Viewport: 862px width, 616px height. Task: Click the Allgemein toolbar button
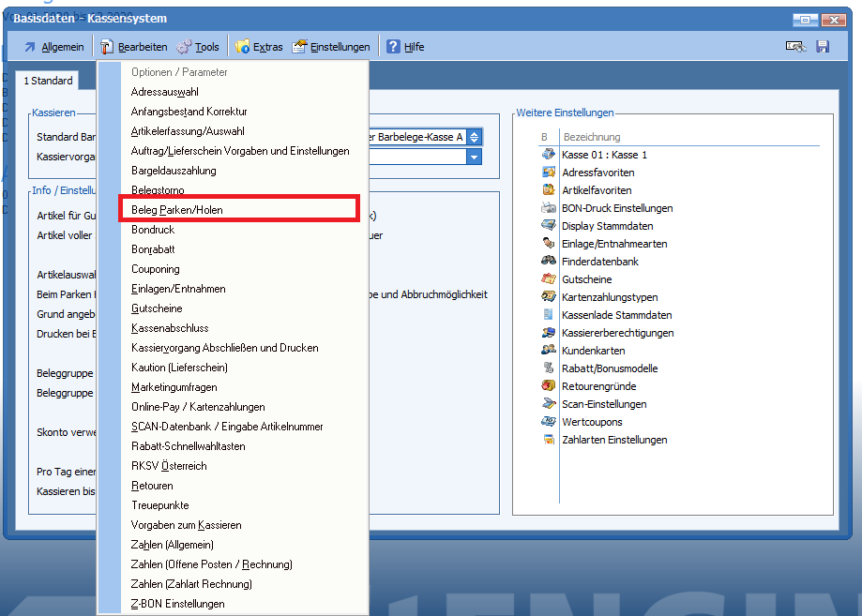(53, 47)
